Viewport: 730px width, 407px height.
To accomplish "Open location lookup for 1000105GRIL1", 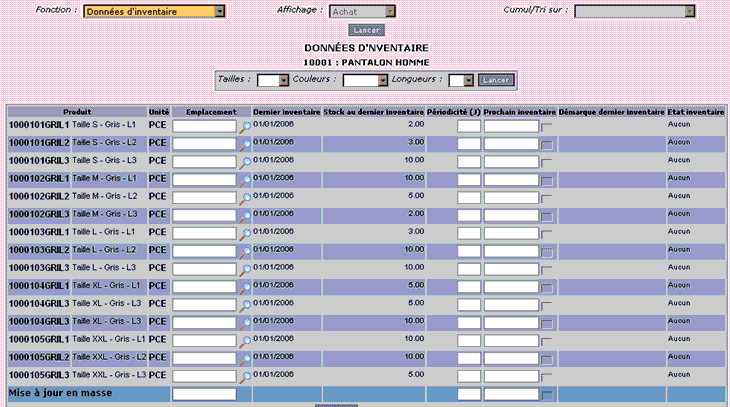I will (245, 341).
